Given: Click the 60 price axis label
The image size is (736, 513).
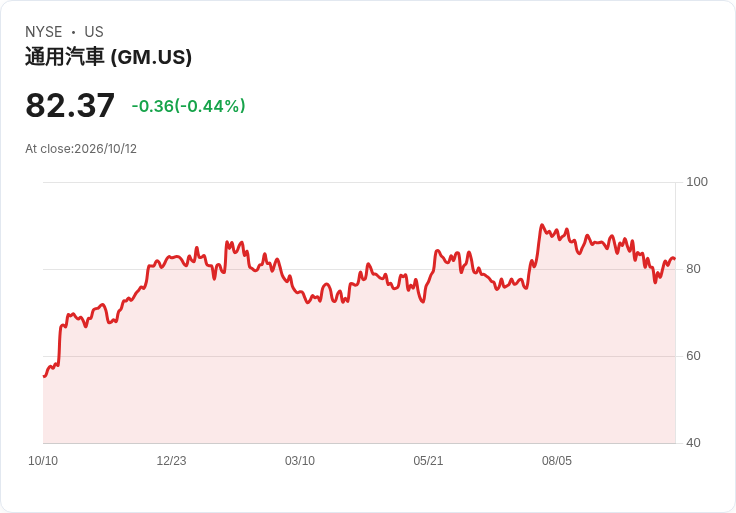Looking at the screenshot, I should [x=693, y=356].
